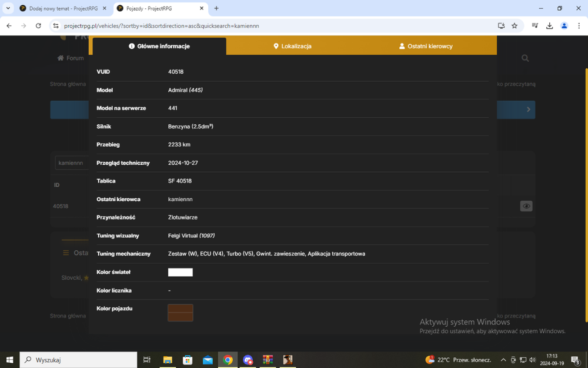Expand the tab search dropdown arrow
Screen dimensions: 588x368
click(x=8, y=8)
